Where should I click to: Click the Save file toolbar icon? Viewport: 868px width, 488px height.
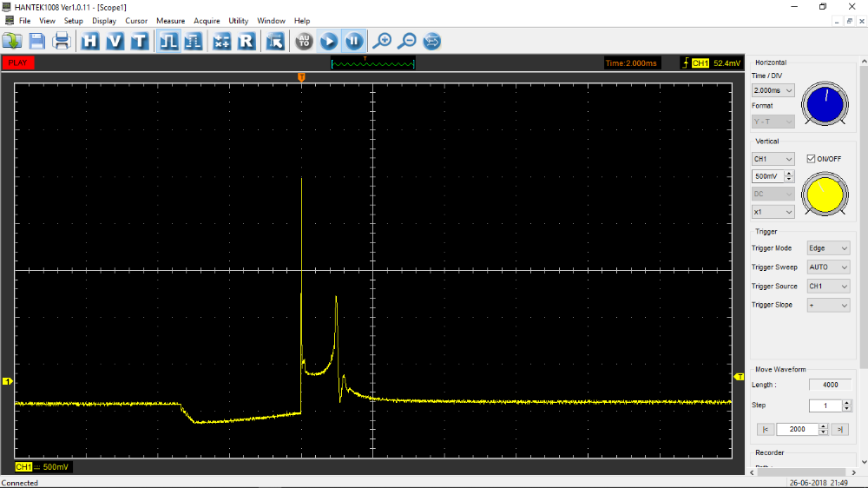click(x=36, y=41)
